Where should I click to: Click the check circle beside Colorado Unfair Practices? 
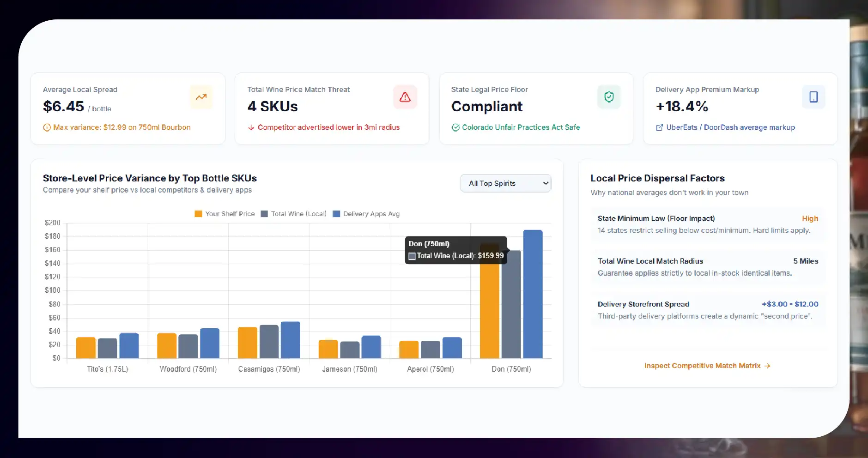pyautogui.click(x=455, y=127)
